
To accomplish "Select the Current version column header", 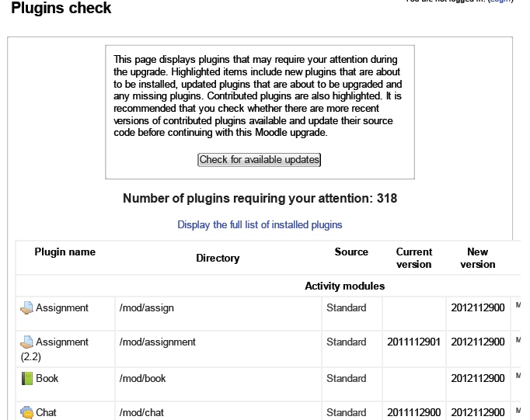I will 413,259.
